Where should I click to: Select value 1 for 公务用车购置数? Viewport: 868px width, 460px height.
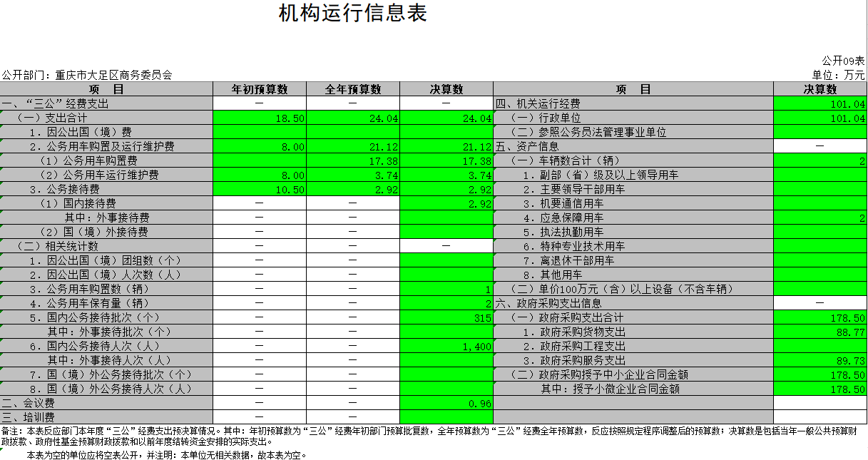pos(446,289)
